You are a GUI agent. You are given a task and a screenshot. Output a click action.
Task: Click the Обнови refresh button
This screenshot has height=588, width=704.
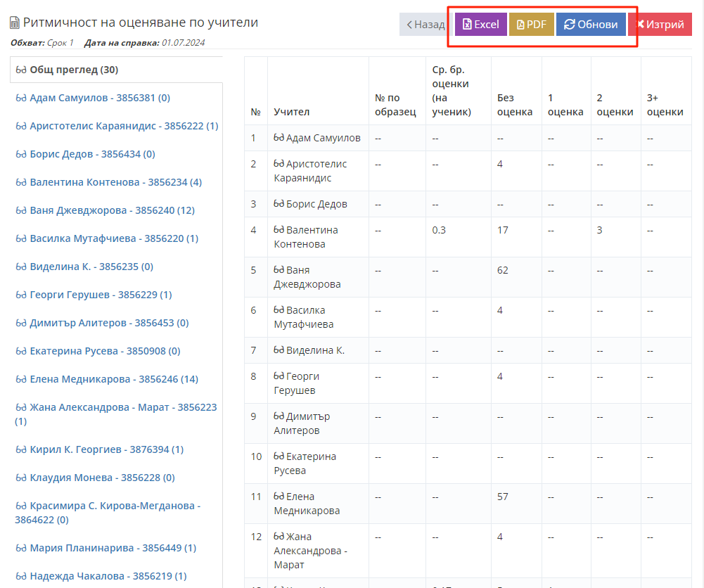click(x=591, y=25)
